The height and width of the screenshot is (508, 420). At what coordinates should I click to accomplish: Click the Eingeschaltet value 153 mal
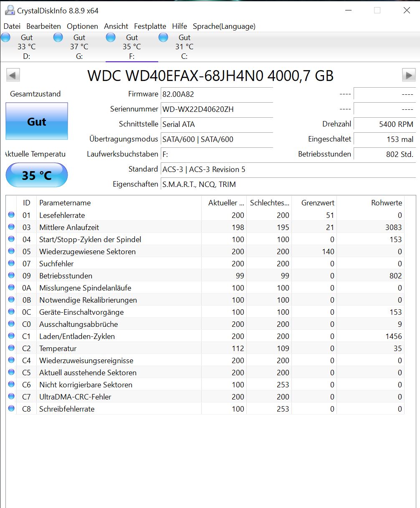coord(385,139)
